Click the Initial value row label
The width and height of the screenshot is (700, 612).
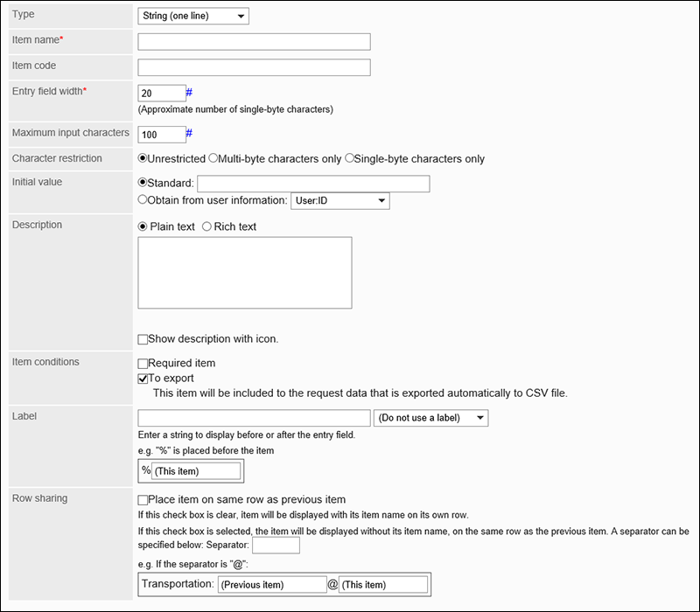pyautogui.click(x=37, y=182)
